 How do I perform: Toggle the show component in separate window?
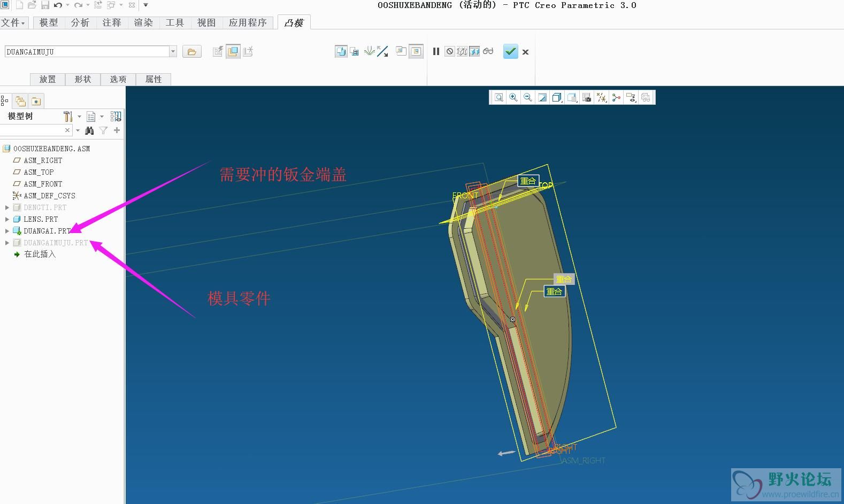(x=401, y=51)
